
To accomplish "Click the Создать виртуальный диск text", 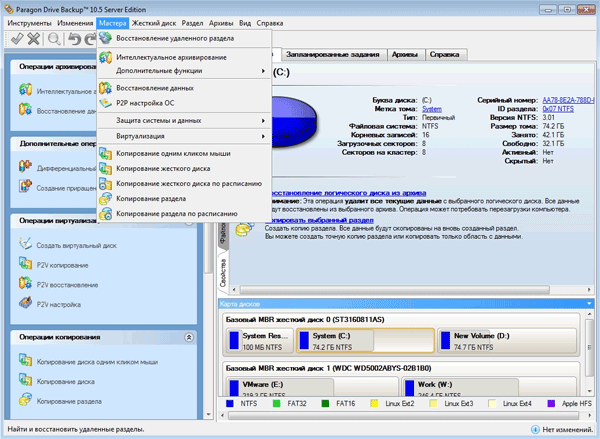I will (77, 246).
